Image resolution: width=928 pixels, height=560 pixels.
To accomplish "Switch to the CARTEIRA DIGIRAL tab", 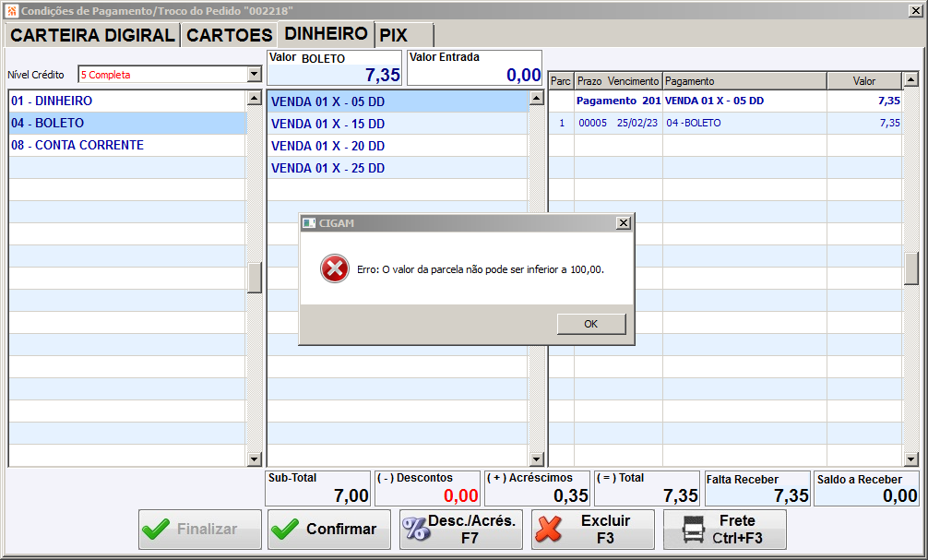I will pyautogui.click(x=93, y=35).
